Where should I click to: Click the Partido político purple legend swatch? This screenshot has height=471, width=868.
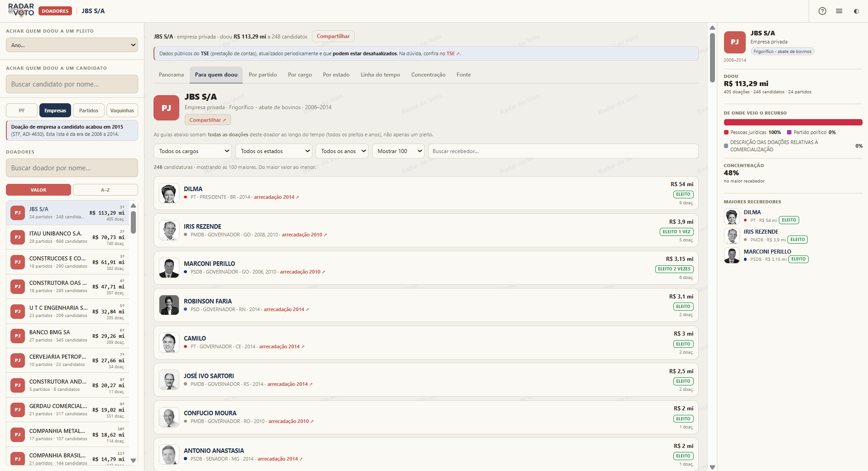(789, 132)
